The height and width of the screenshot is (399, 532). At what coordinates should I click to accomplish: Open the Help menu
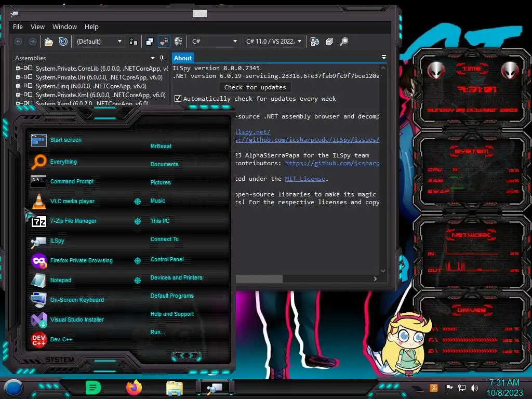(91, 27)
